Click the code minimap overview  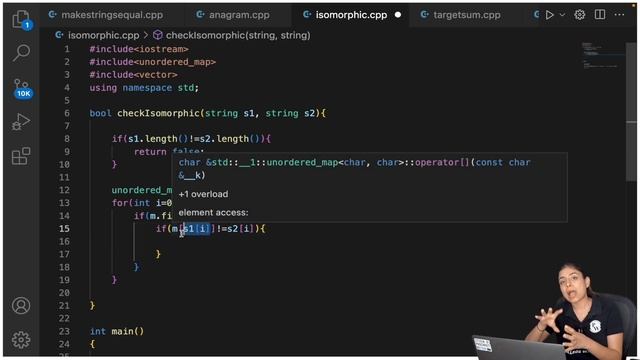602,55
